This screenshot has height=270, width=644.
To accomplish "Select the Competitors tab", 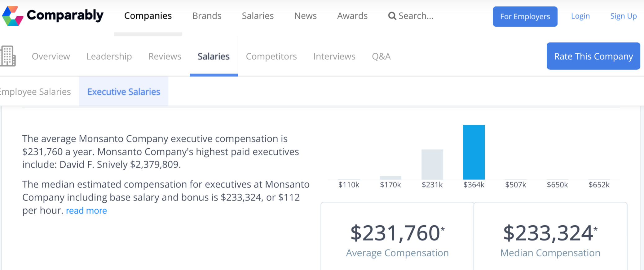I will click(x=271, y=56).
